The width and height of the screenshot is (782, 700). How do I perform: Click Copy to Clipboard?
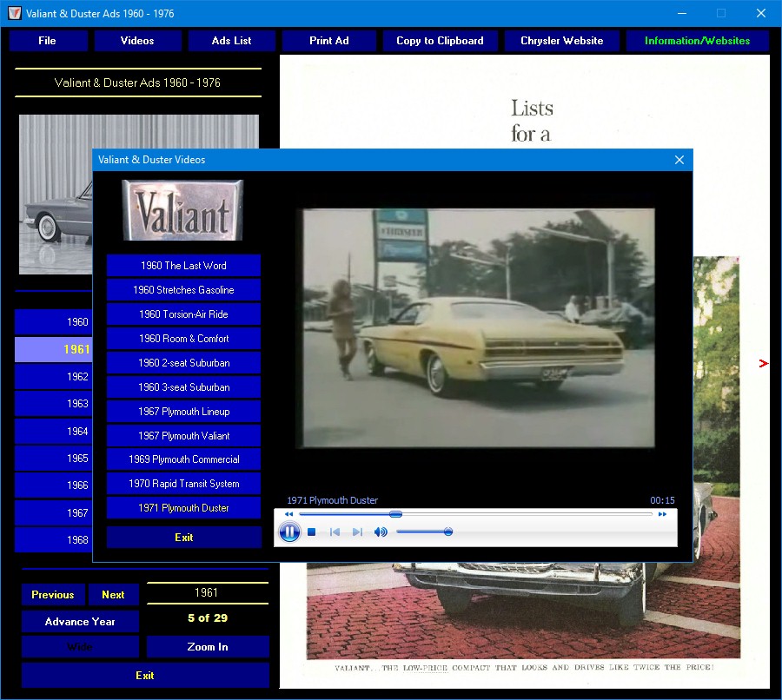click(x=440, y=41)
